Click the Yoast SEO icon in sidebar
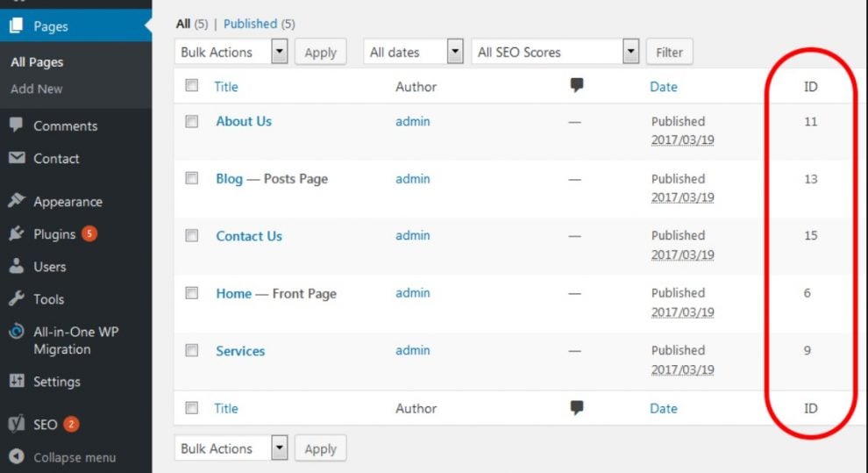This screenshot has height=473, width=868. point(16,425)
